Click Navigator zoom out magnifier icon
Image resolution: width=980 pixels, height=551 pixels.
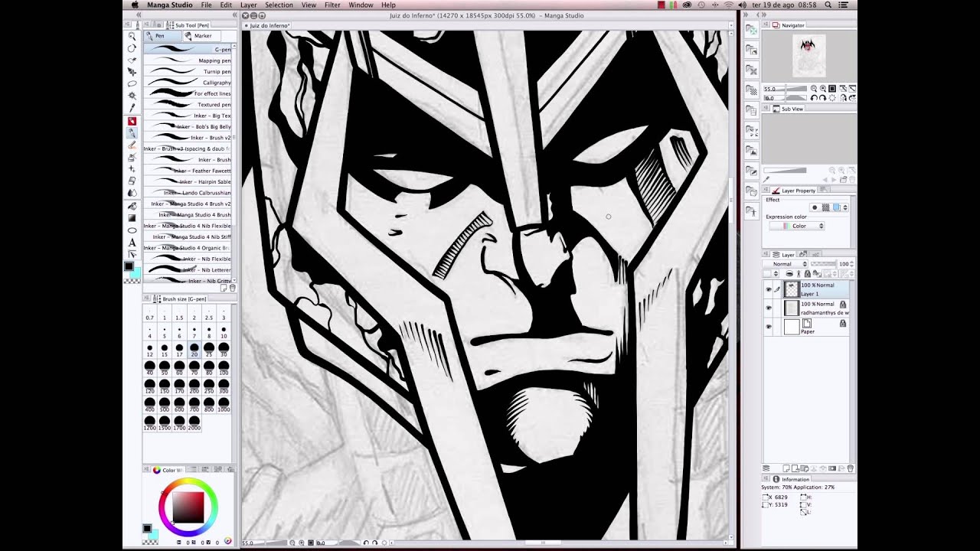point(814,89)
